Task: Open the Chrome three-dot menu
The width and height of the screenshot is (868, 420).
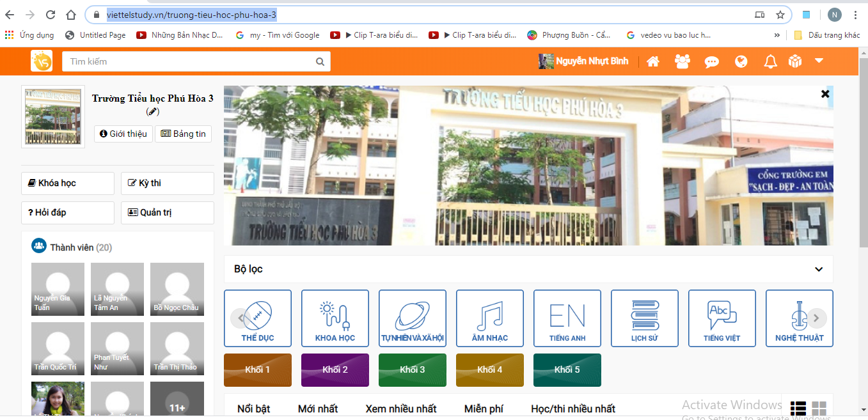Action: click(x=855, y=15)
